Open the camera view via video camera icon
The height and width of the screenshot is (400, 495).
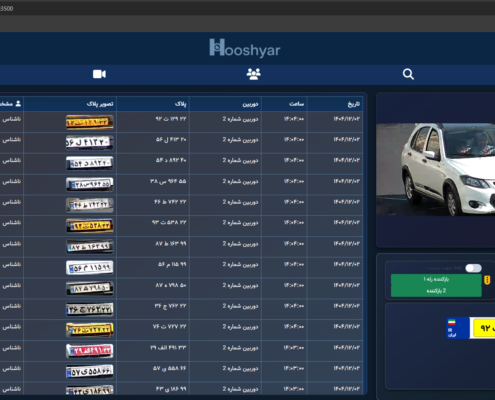coord(99,74)
